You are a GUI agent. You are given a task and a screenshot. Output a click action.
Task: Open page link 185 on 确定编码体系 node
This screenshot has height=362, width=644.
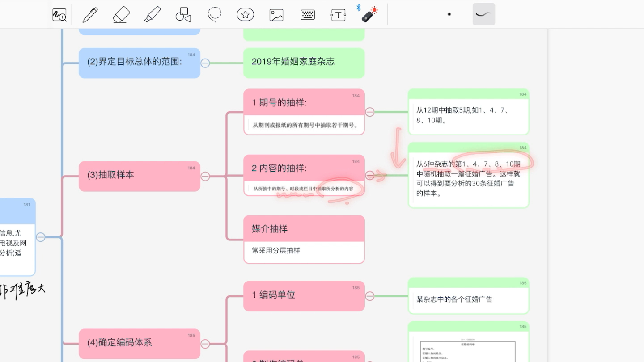(191, 336)
